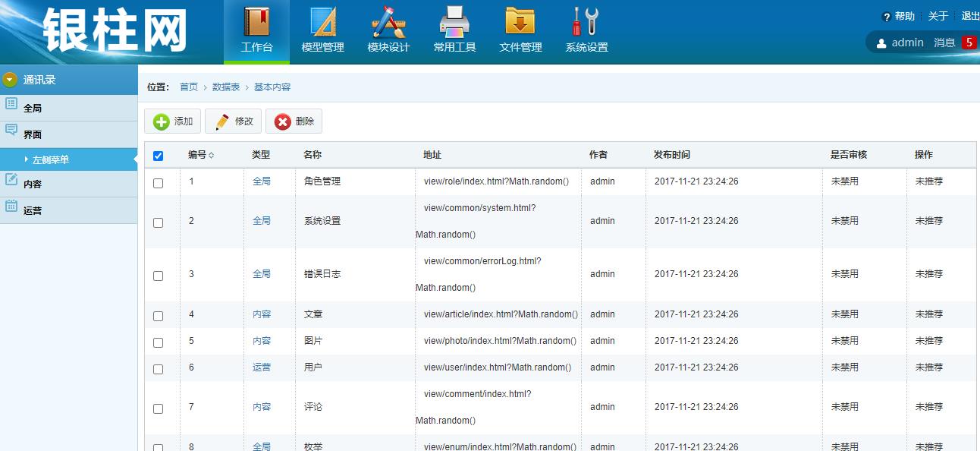Switch to the 常用工具 top menu label
This screenshot has height=451, width=980.
pos(454,47)
